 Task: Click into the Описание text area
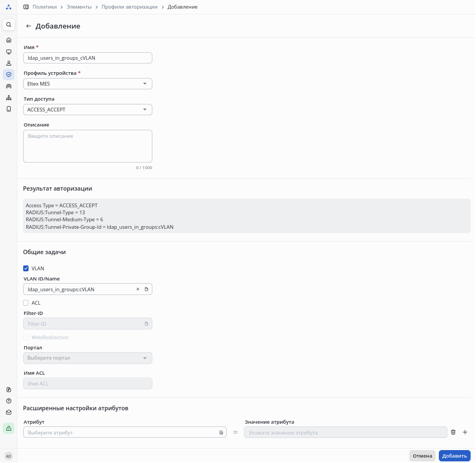(x=88, y=146)
